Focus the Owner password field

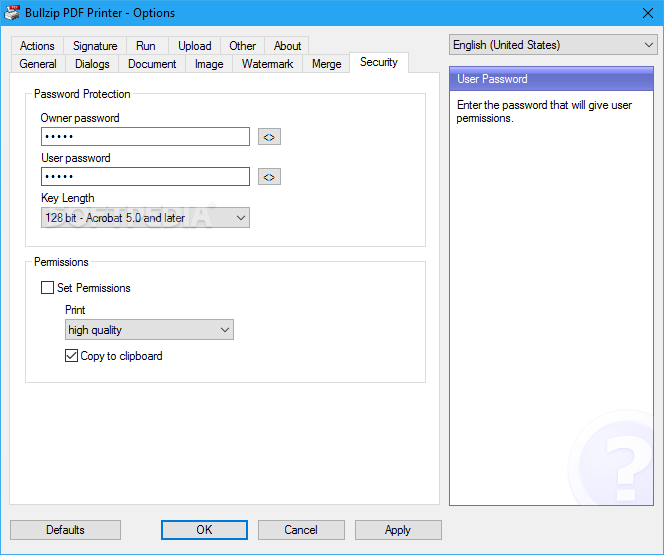[x=145, y=137]
